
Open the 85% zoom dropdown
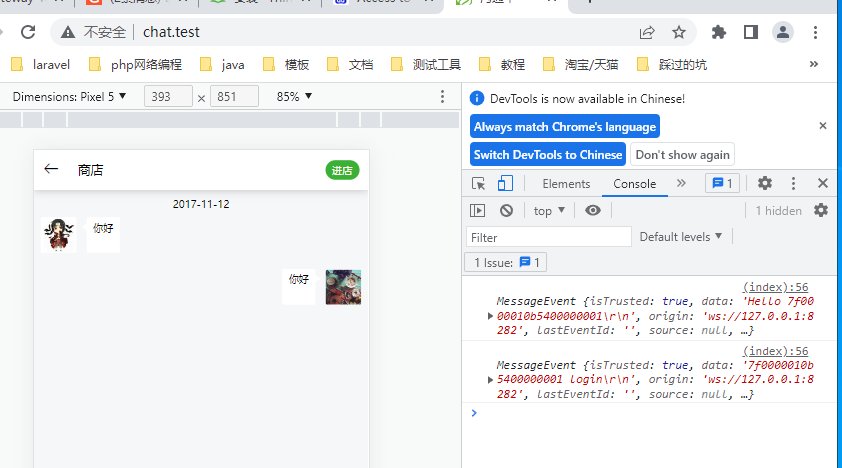click(x=294, y=97)
